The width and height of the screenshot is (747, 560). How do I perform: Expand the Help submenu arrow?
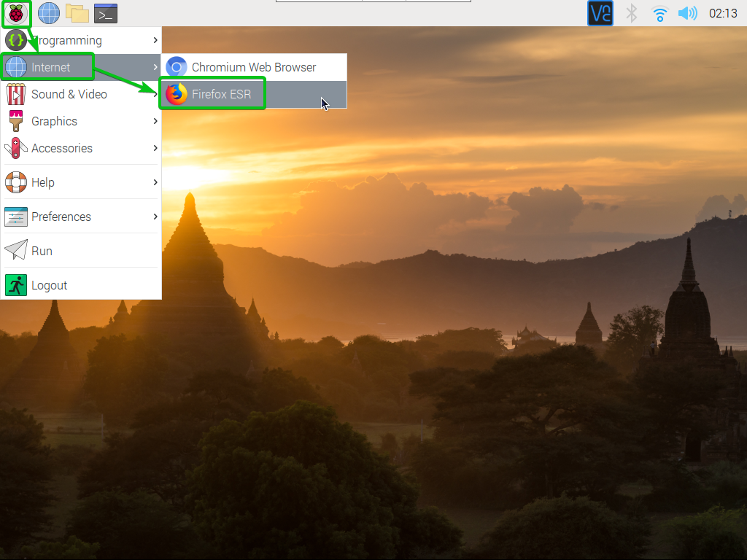[x=155, y=182]
